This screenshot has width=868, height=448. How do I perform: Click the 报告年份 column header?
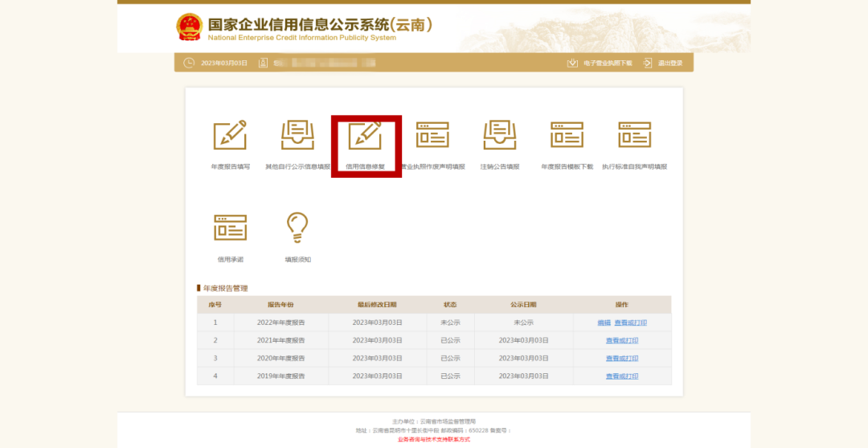click(x=280, y=305)
